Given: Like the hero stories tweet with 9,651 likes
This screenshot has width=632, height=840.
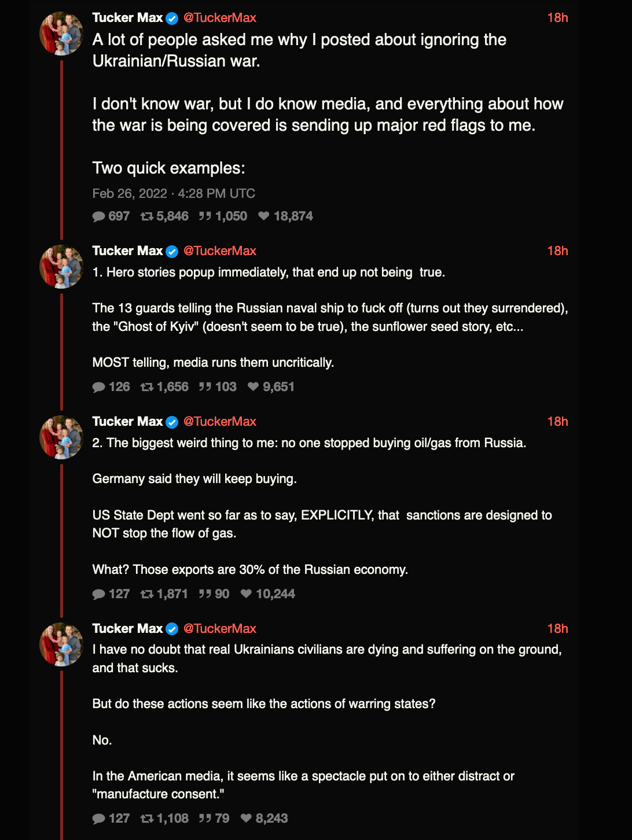Looking at the screenshot, I should pos(253,387).
